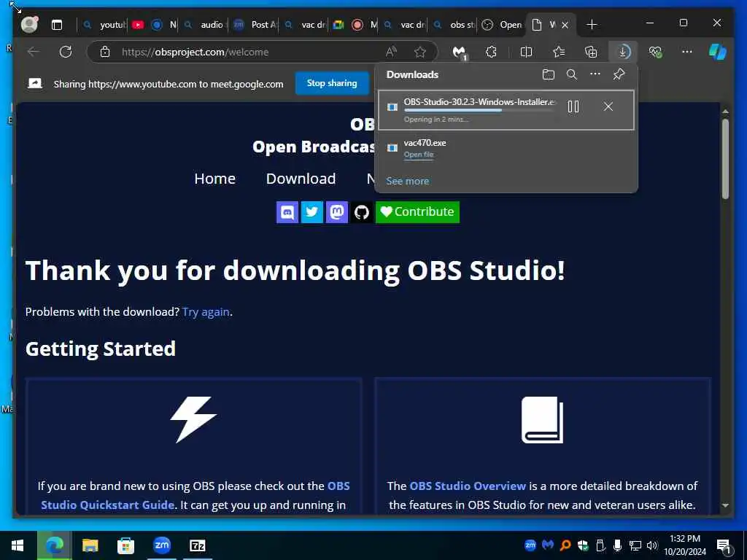Viewport: 747px width, 560px height.
Task: Toggle the split screen icon
Action: coord(526,52)
